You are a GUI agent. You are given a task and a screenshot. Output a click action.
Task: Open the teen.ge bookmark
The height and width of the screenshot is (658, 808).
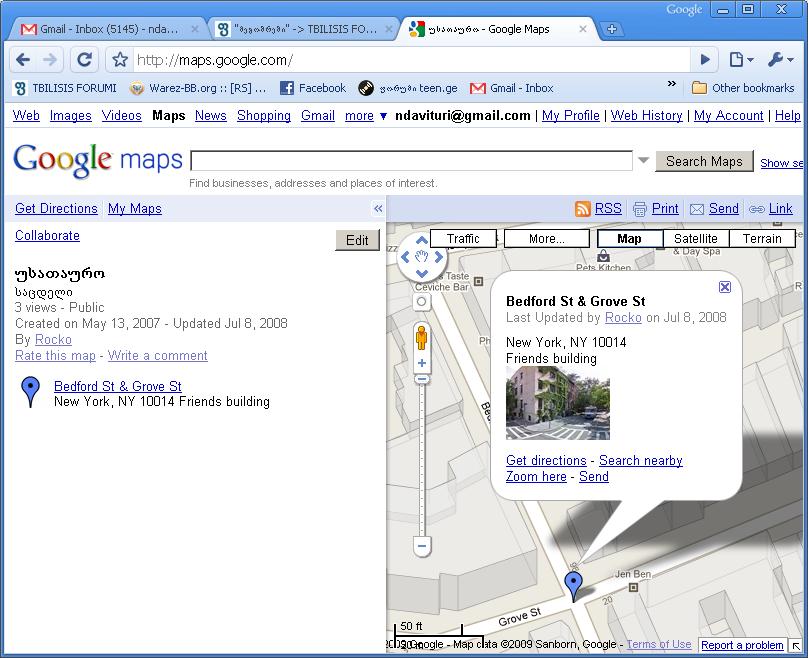408,88
